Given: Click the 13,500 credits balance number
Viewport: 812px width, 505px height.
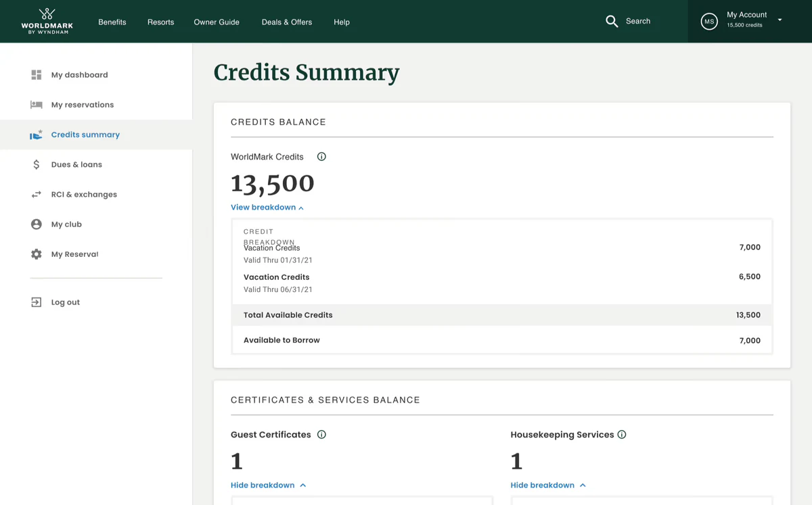Looking at the screenshot, I should point(273,183).
